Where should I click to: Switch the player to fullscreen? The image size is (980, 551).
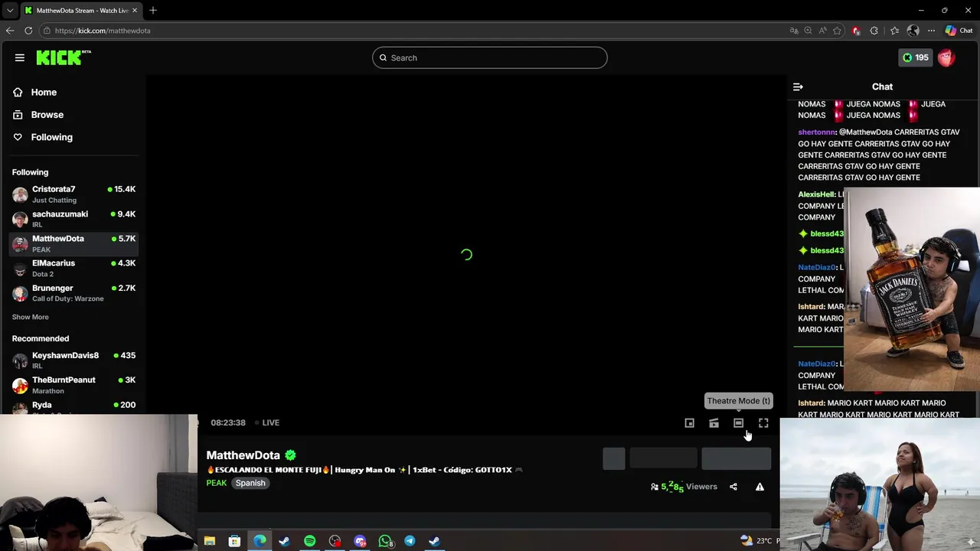click(x=763, y=423)
